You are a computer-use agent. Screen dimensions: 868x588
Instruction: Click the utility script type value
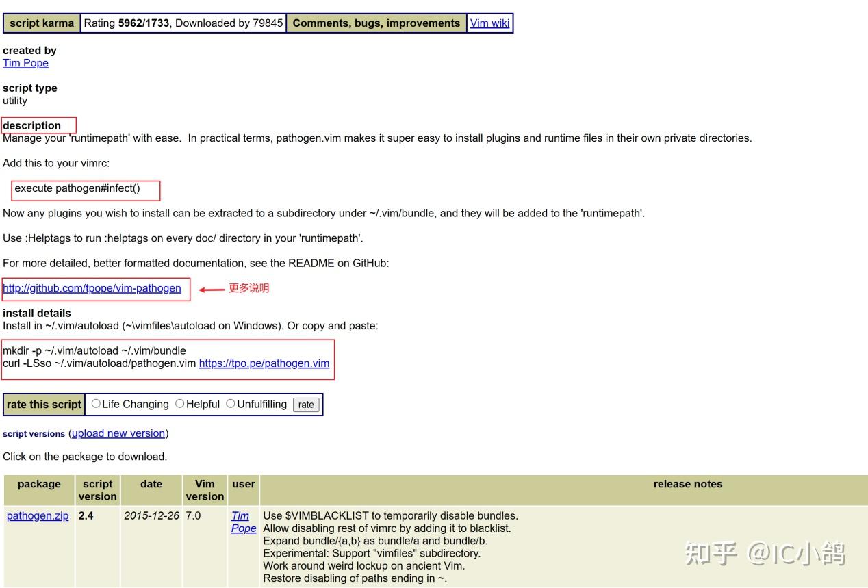[x=15, y=101]
